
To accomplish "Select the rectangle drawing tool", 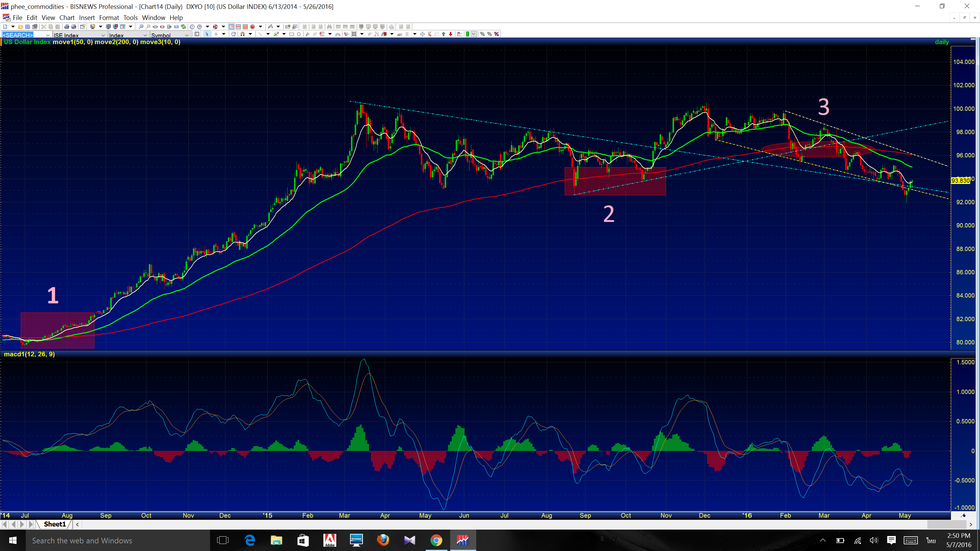I will 292,34.
